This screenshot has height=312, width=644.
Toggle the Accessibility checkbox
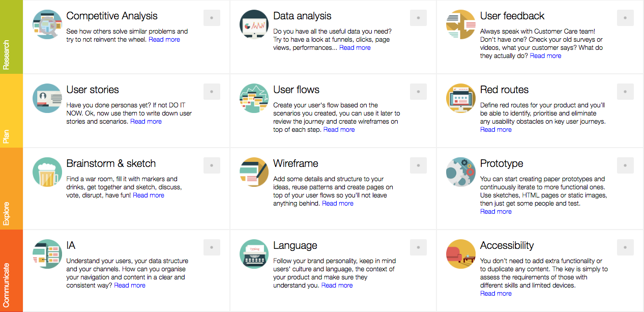625,247
